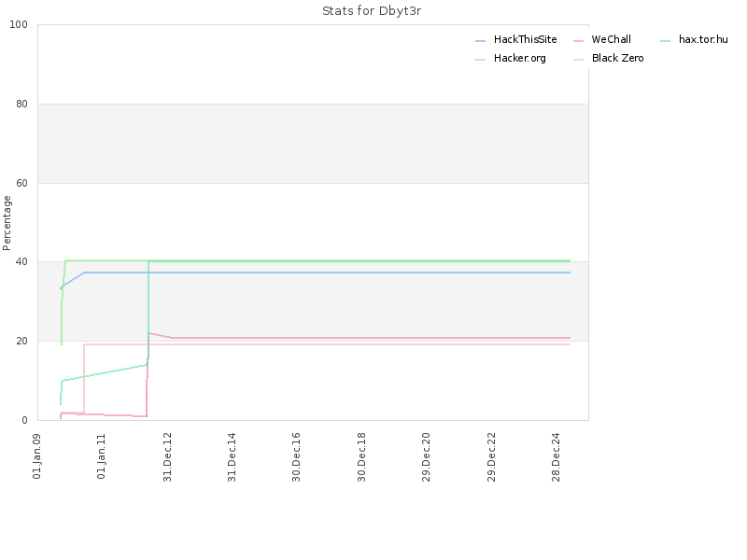Click the light pink Black Zero swatch
The image size is (747, 560).
click(578, 60)
